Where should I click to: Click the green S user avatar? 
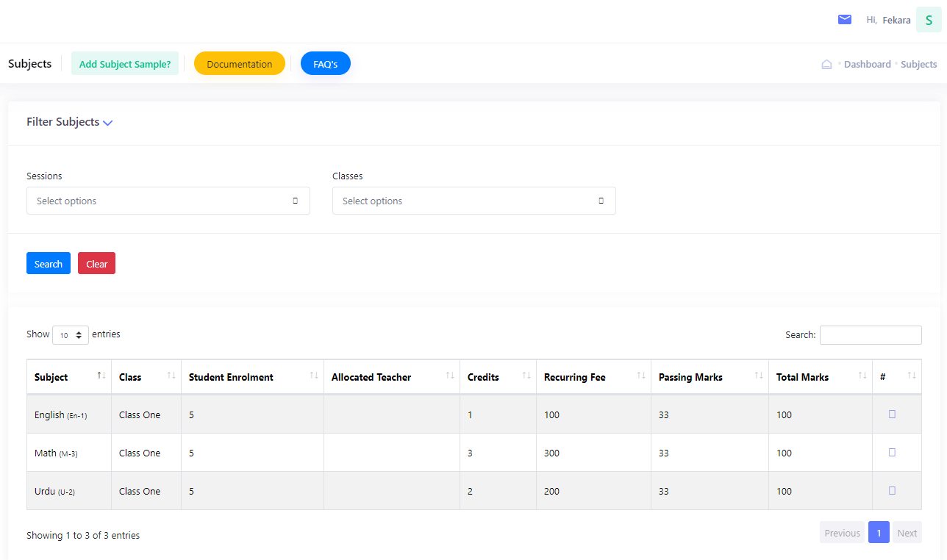tap(928, 21)
